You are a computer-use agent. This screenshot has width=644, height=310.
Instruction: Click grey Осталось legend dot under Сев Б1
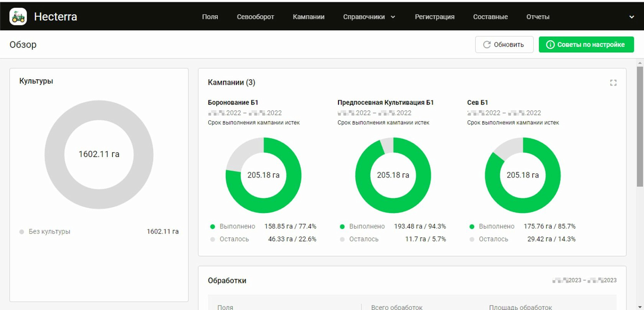tap(472, 239)
